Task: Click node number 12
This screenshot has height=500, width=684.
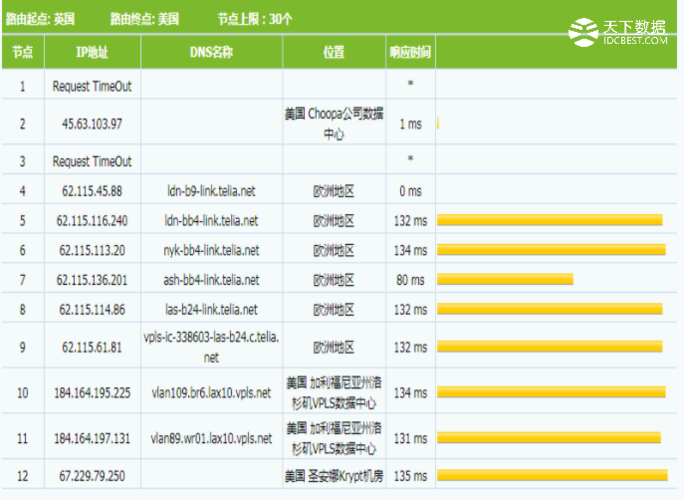Action: pyautogui.click(x=23, y=476)
